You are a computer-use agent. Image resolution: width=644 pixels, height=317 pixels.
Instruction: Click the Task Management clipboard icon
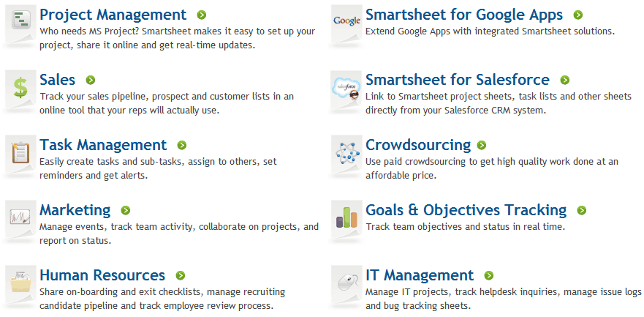(20, 152)
